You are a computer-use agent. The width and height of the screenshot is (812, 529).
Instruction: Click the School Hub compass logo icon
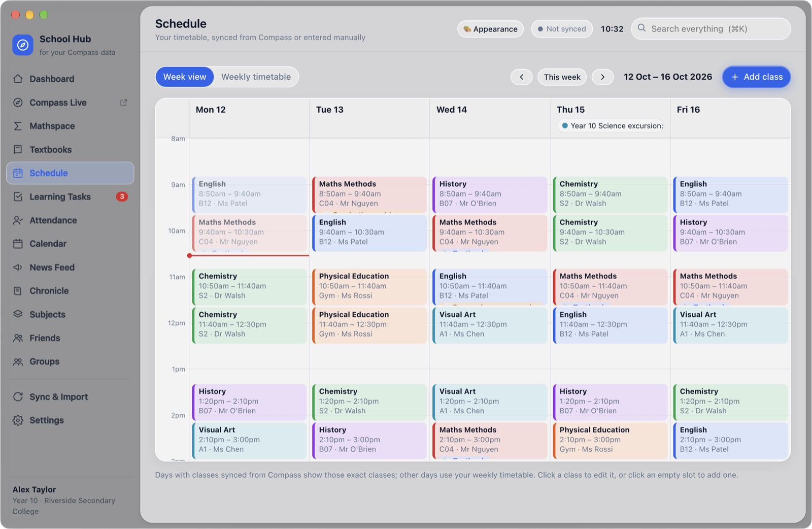coord(23,45)
